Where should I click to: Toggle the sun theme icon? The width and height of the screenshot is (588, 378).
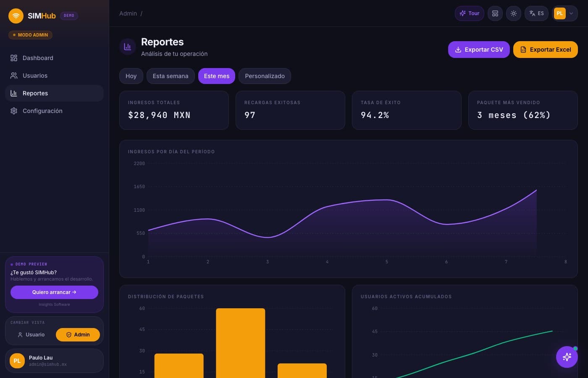(514, 13)
